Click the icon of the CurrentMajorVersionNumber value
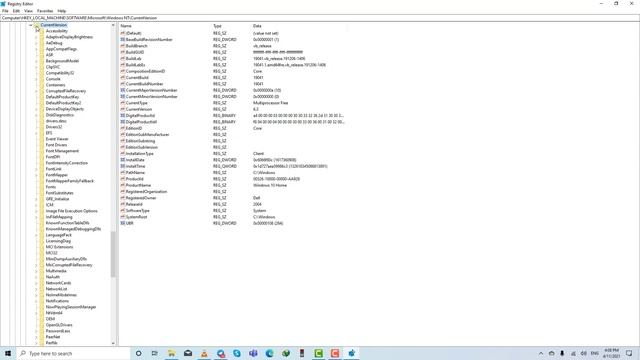This screenshot has width=640, height=360. point(122,90)
